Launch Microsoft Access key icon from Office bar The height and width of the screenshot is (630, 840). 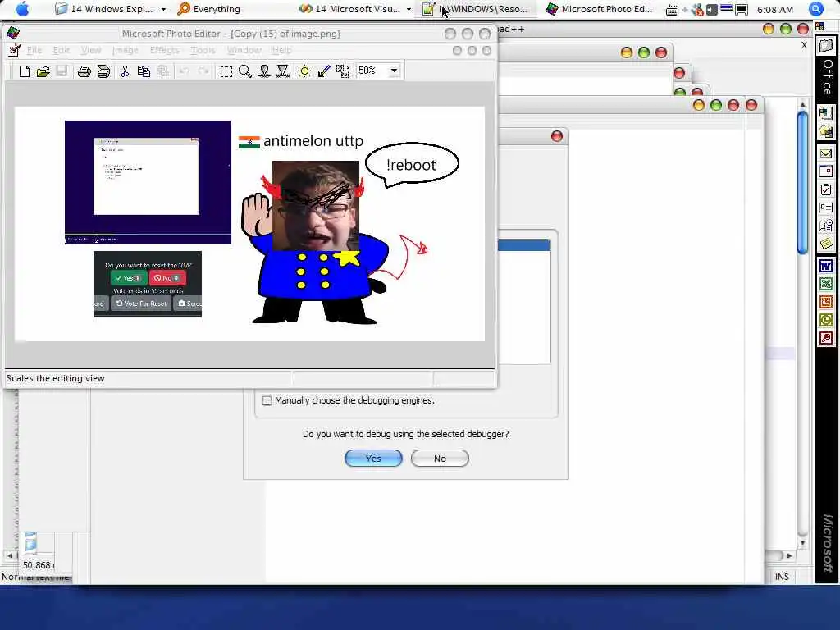(826, 339)
